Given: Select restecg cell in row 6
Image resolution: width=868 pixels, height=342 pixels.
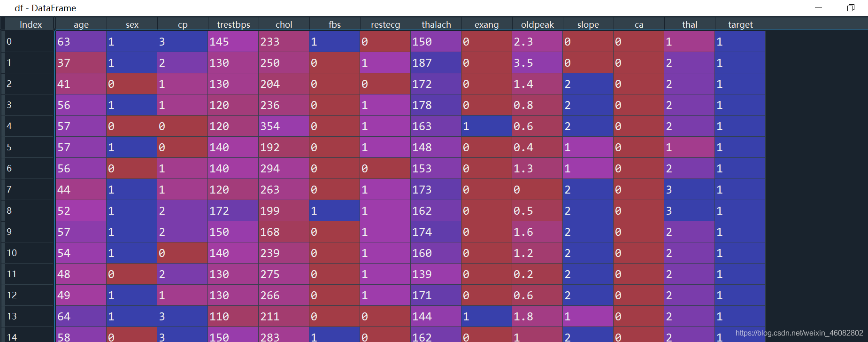Looking at the screenshot, I should click(x=385, y=168).
